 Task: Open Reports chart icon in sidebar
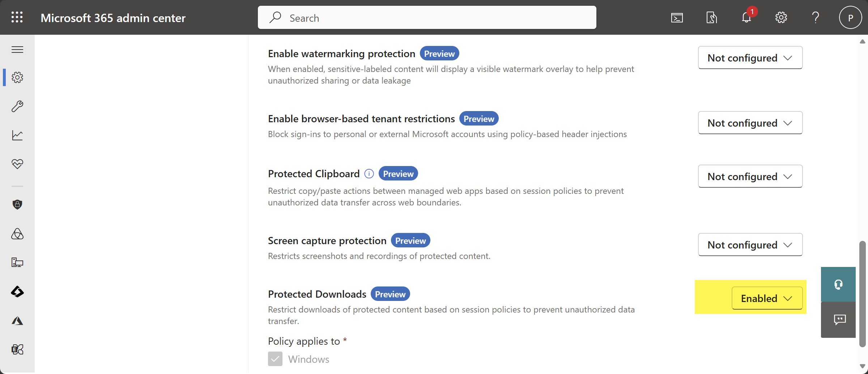point(17,135)
